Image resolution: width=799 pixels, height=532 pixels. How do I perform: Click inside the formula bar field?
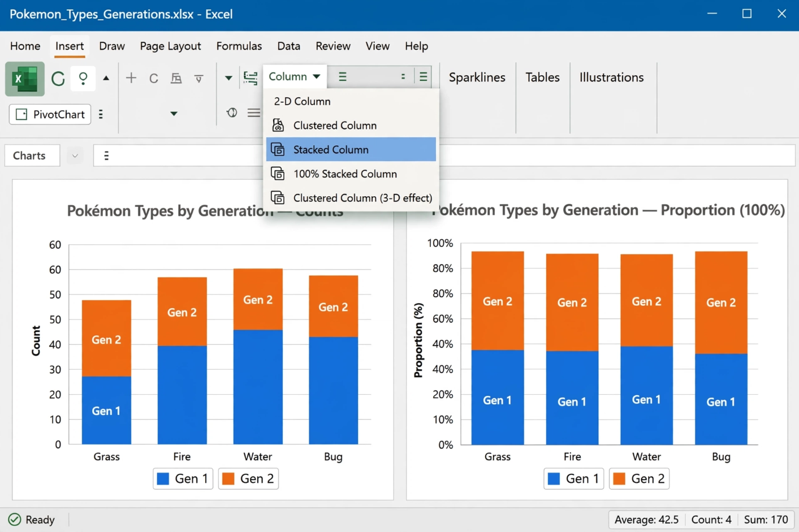pyautogui.click(x=444, y=155)
